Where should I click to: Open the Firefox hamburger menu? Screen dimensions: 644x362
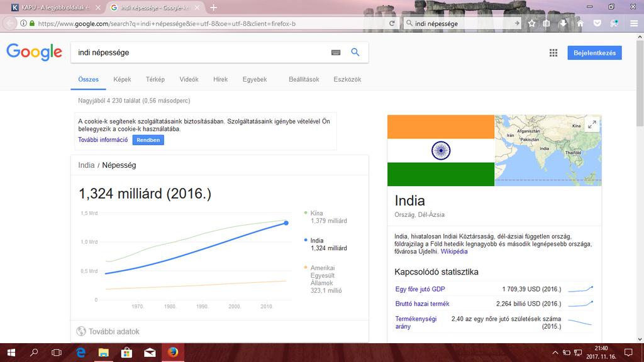click(634, 23)
